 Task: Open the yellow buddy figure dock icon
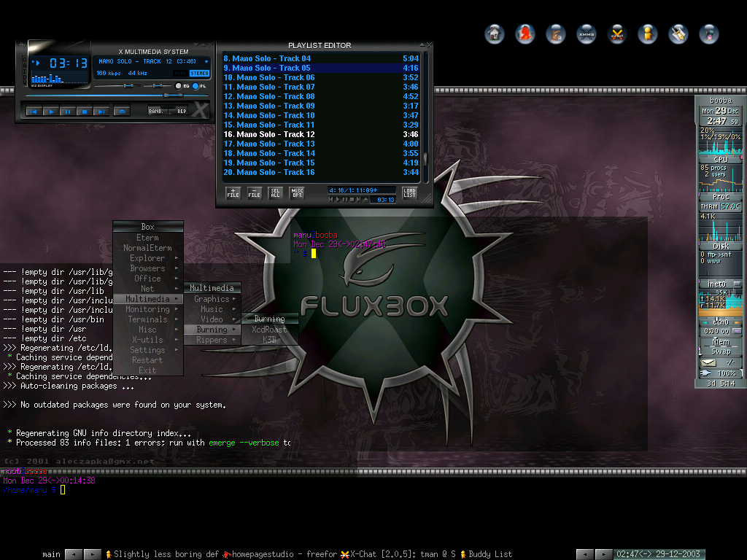[x=648, y=34]
